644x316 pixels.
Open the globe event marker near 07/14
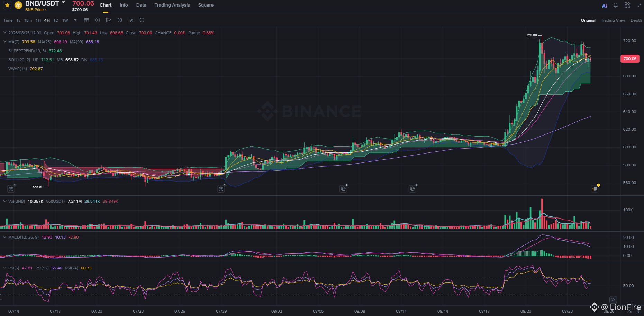(x=11, y=189)
